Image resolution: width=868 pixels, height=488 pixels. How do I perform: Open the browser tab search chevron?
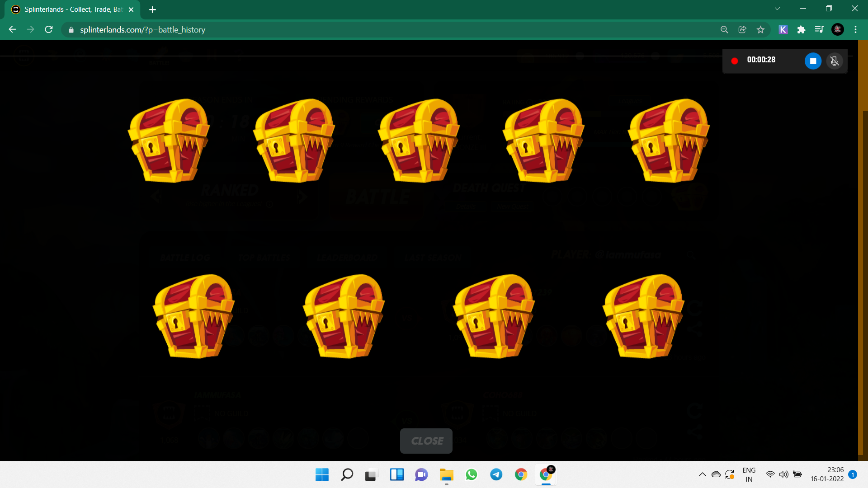(x=777, y=8)
